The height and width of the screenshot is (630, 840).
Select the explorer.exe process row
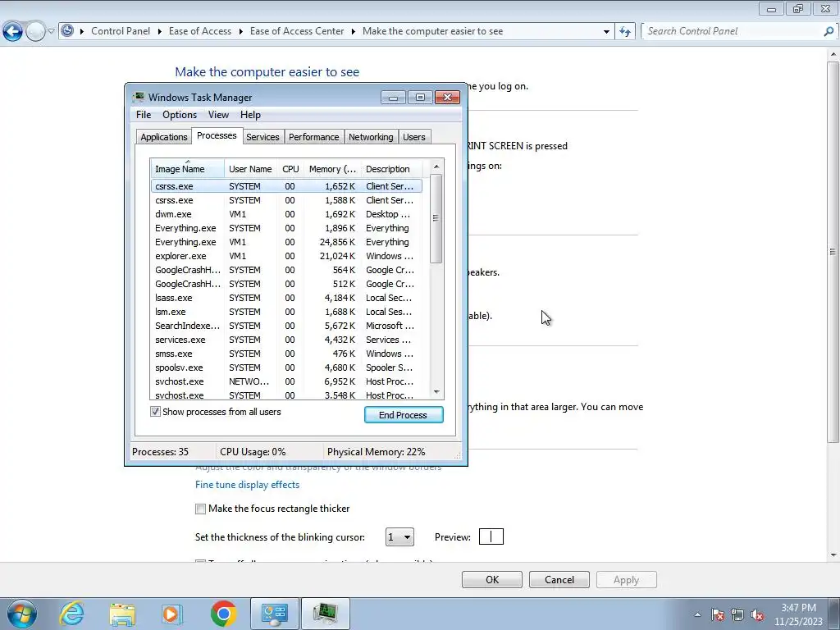pos(286,256)
